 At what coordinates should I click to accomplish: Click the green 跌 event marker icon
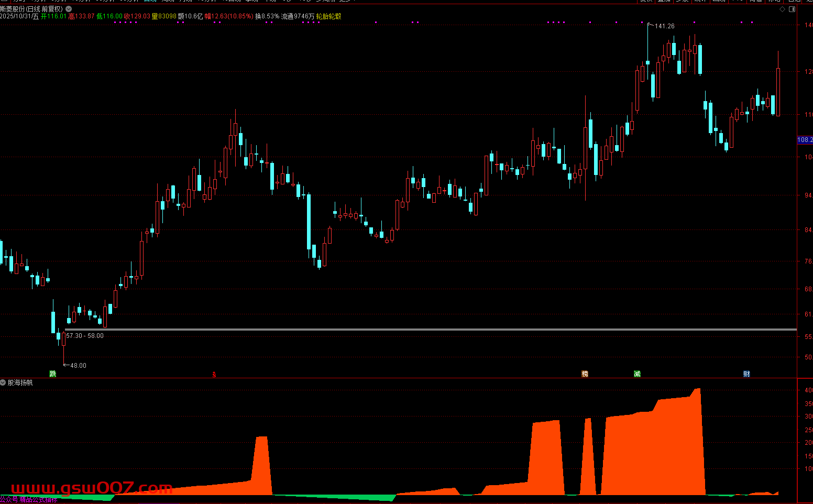click(x=53, y=374)
